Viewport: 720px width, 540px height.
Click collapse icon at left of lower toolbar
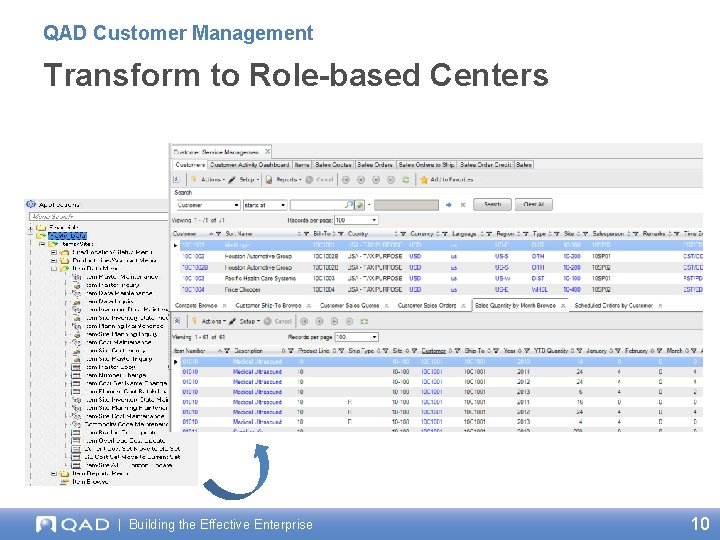[177, 321]
